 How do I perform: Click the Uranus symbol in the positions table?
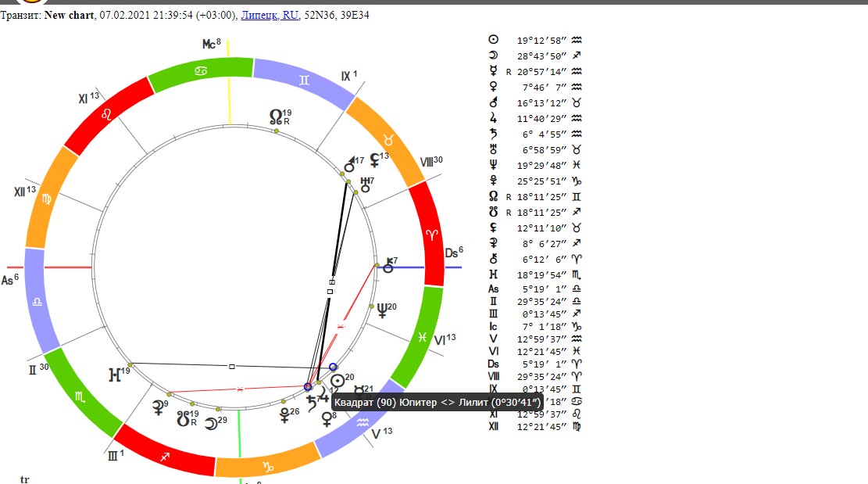[493, 149]
